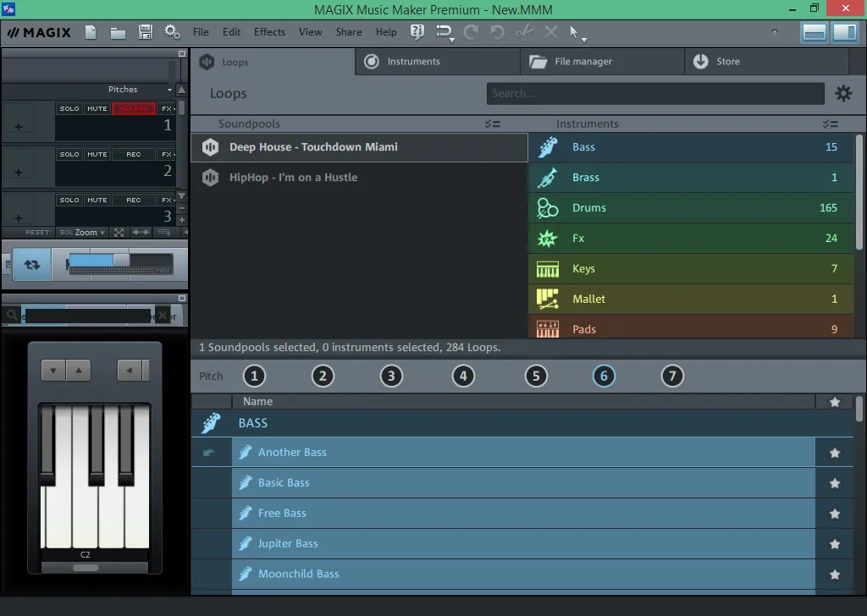Open mouse mode dropdown arrow
The width and height of the screenshot is (867, 616).
point(584,41)
